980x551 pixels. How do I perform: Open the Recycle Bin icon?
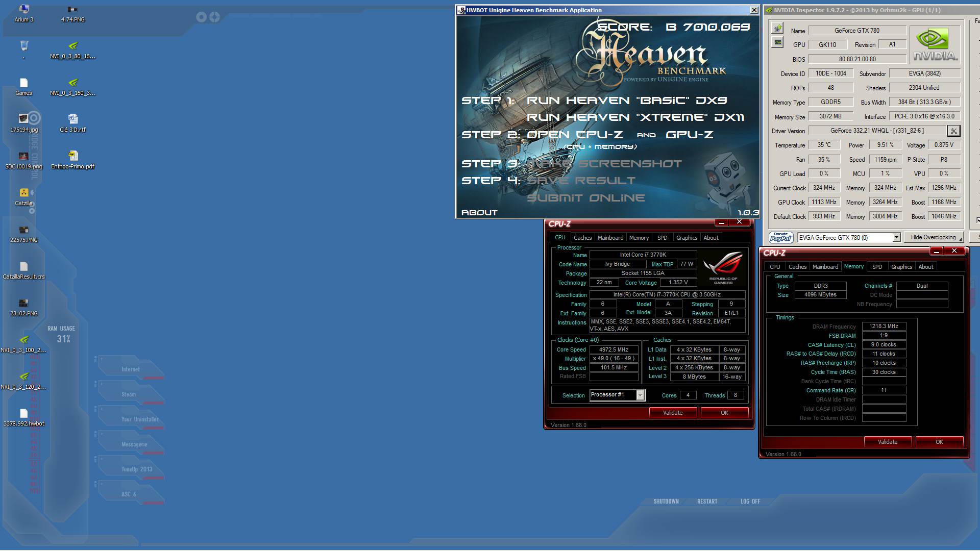pyautogui.click(x=23, y=49)
